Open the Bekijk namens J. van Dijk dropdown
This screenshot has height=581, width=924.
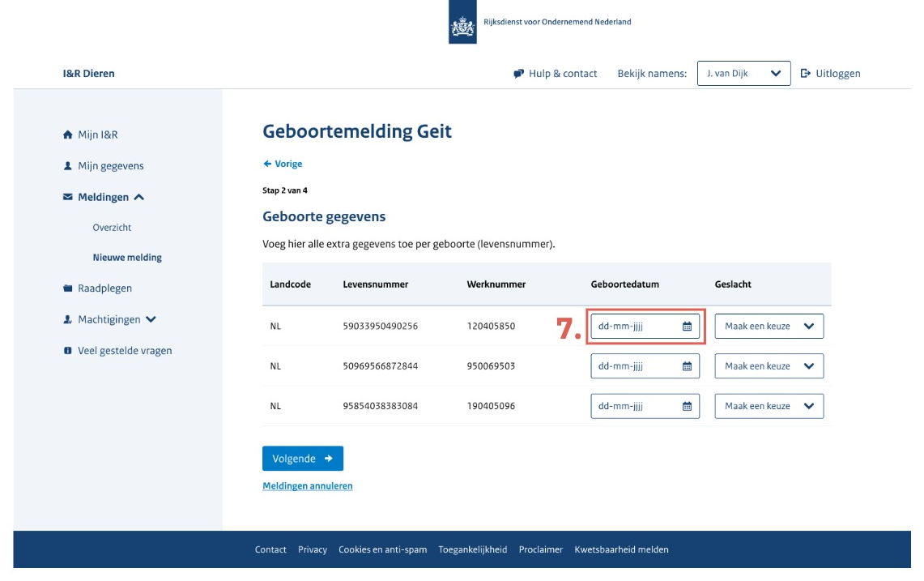(x=743, y=73)
